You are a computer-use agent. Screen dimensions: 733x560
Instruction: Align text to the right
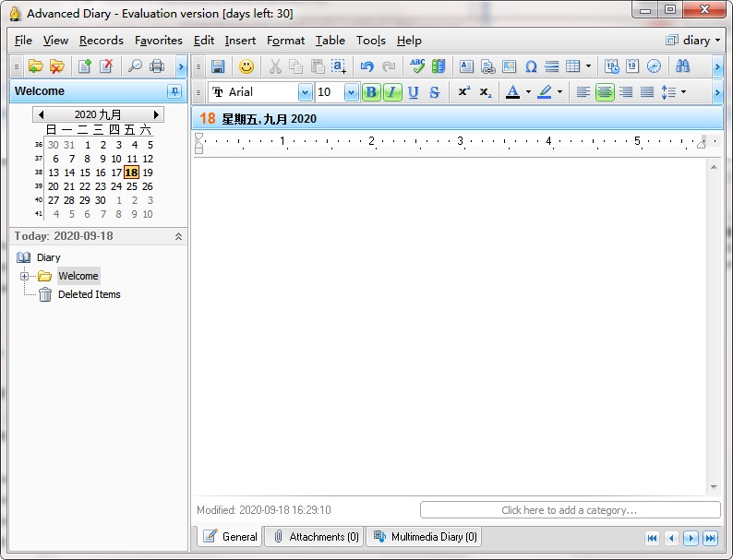point(626,92)
